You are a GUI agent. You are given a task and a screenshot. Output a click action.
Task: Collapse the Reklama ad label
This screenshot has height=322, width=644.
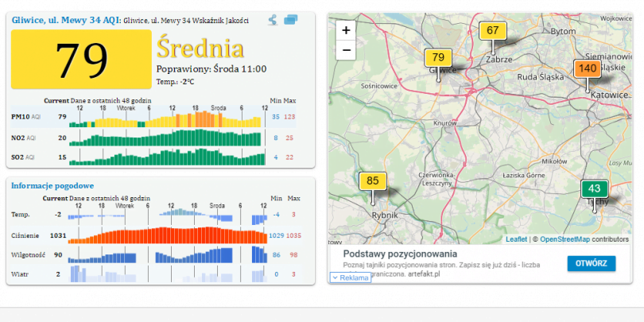(350, 277)
